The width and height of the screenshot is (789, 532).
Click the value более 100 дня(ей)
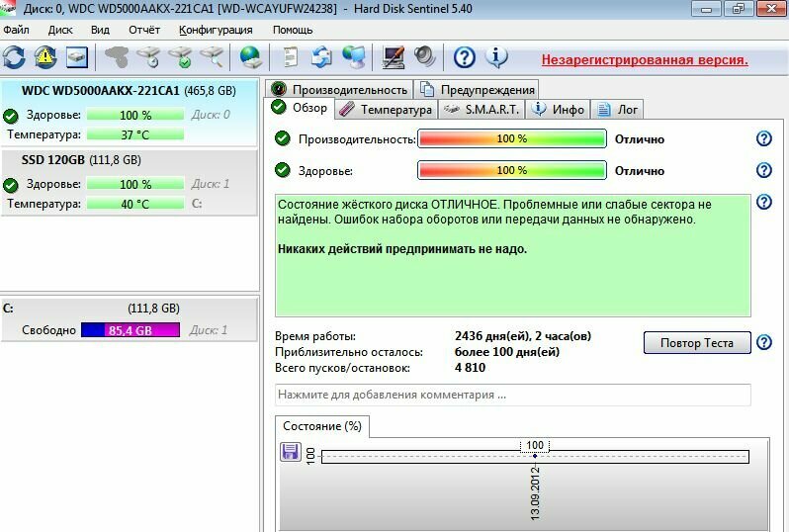click(506, 352)
